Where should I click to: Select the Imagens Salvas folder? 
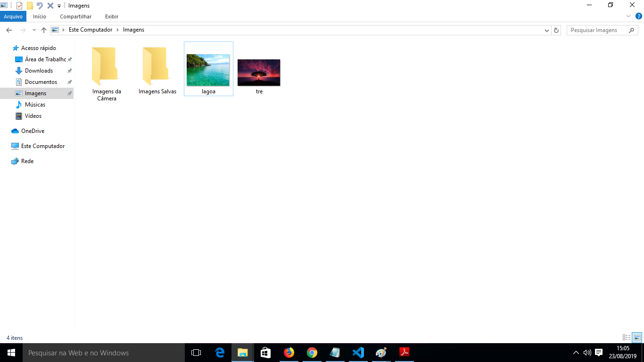tap(157, 69)
